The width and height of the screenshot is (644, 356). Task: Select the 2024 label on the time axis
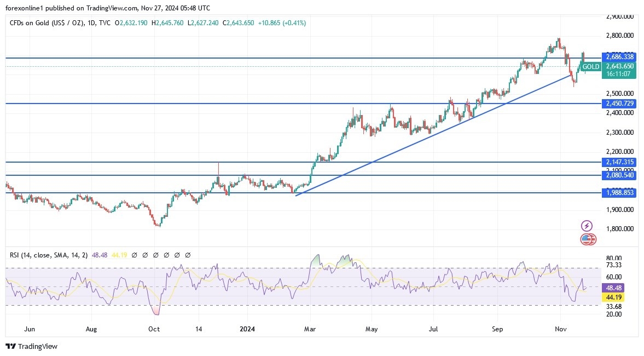pos(247,329)
